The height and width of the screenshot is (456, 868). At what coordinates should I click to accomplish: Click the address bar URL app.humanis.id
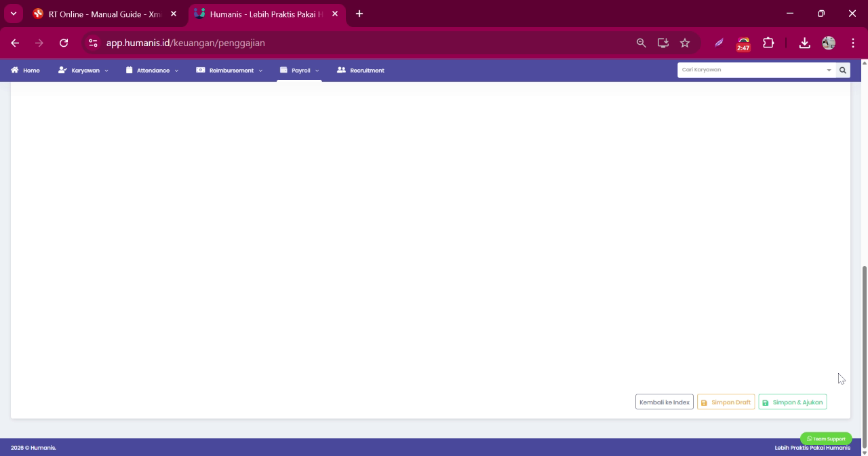click(x=185, y=43)
